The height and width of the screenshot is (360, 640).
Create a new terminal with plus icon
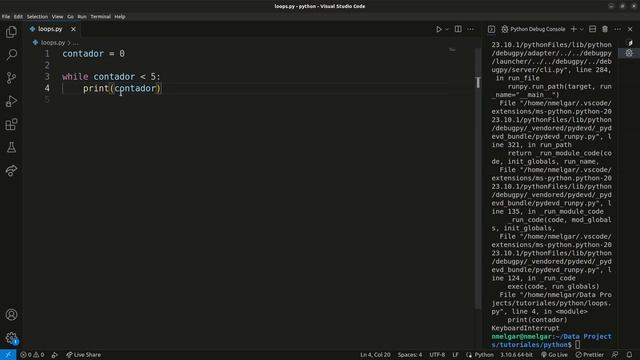point(573,29)
